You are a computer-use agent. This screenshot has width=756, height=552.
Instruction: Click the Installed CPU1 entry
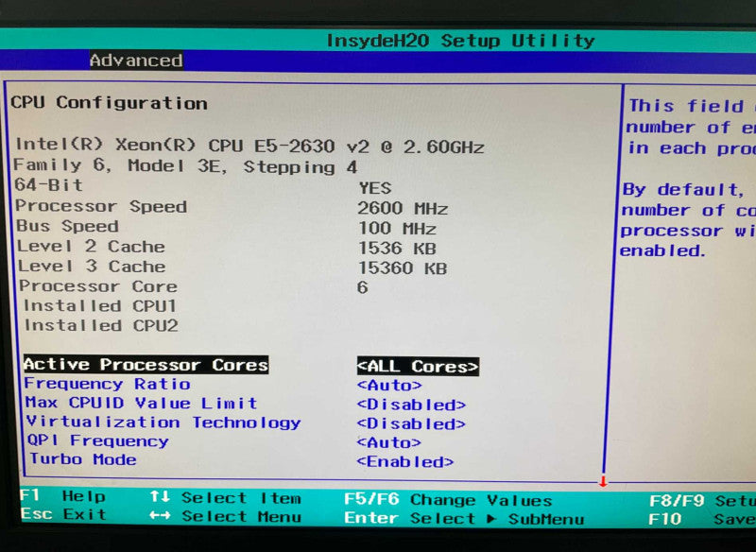coord(100,305)
